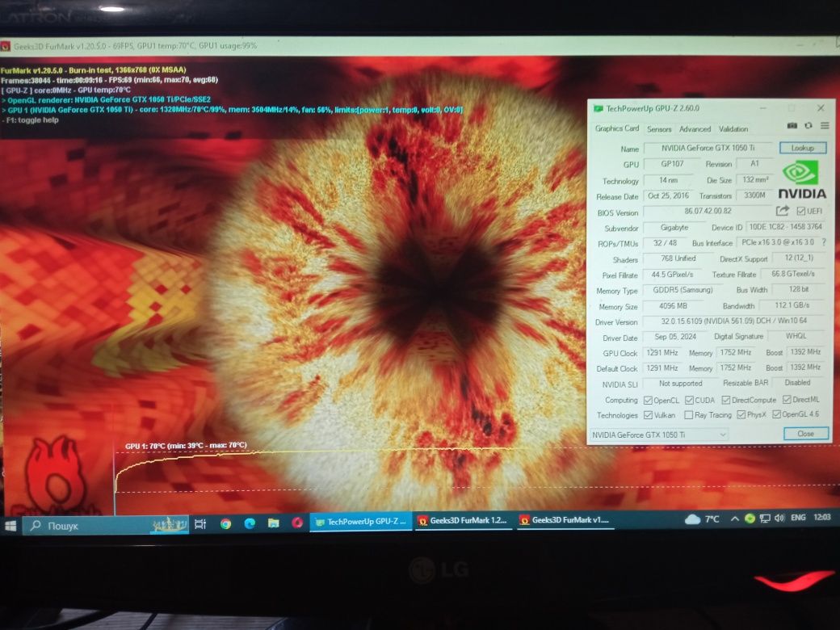The width and height of the screenshot is (840, 630).
Task: Switch to the Advanced tab
Action: [695, 129]
